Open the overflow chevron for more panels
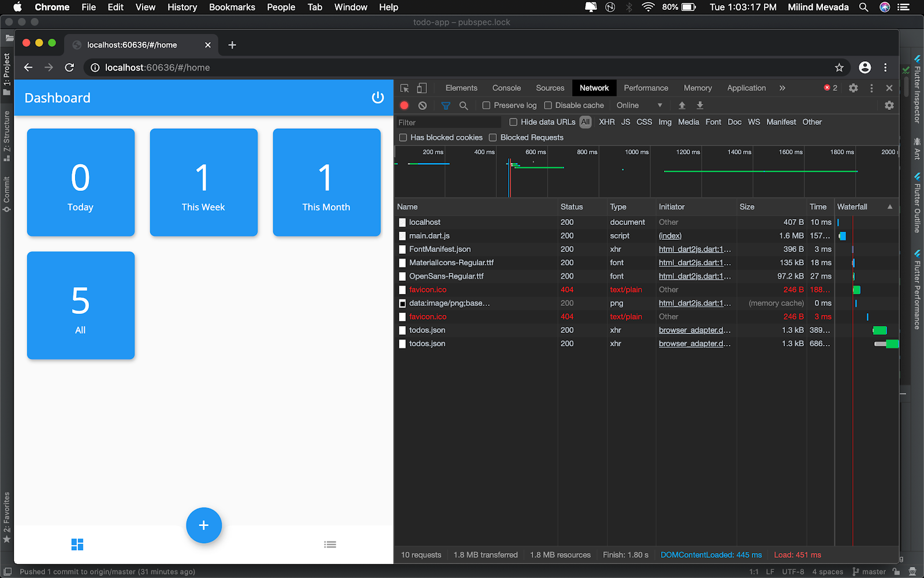This screenshot has width=924, height=578. pyautogui.click(x=783, y=88)
